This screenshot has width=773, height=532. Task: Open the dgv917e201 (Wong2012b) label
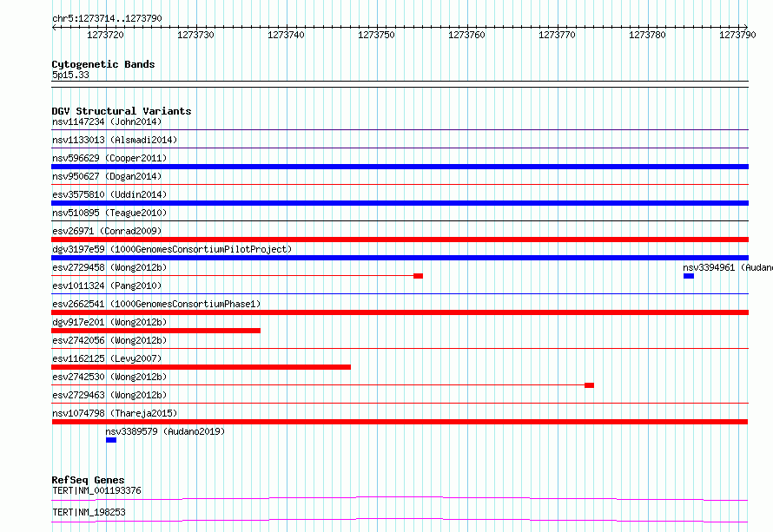[x=109, y=322]
